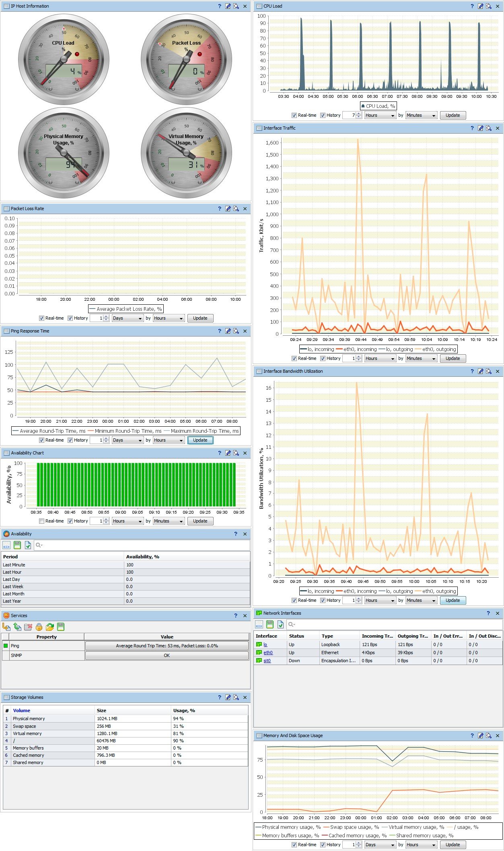
Task: Click the delete icon in Services toolbar
Action: point(28,627)
